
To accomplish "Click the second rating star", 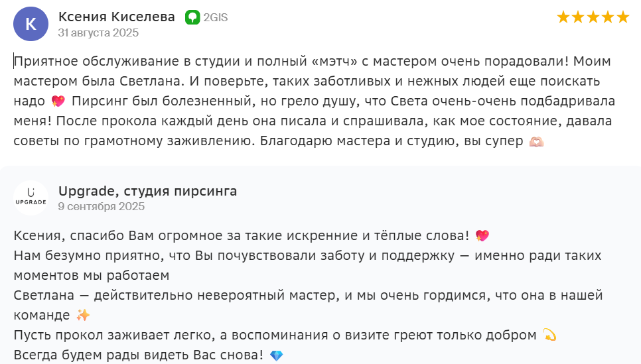I will point(578,17).
